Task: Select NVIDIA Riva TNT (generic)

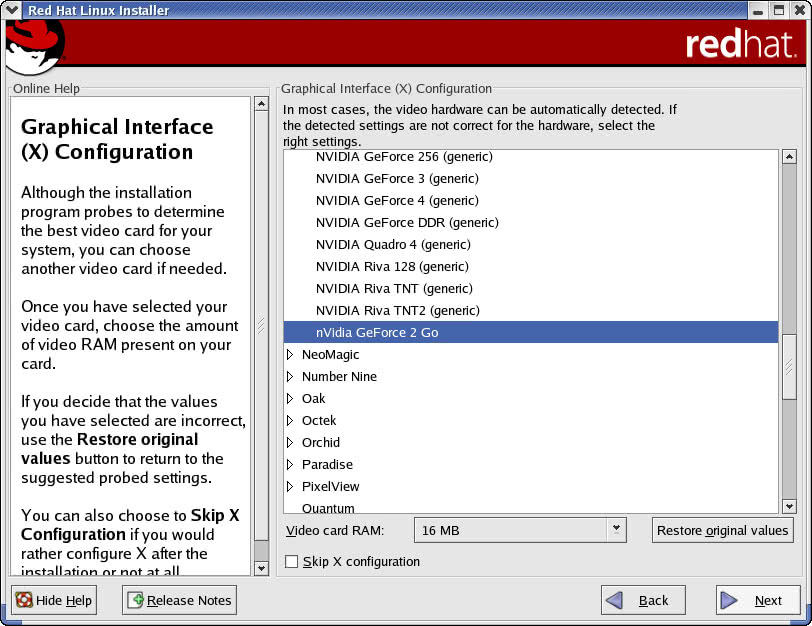Action: (531, 288)
